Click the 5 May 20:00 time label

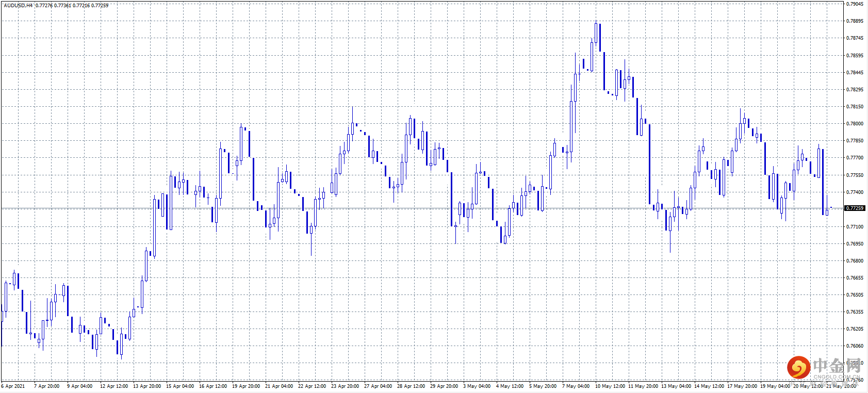(543, 386)
